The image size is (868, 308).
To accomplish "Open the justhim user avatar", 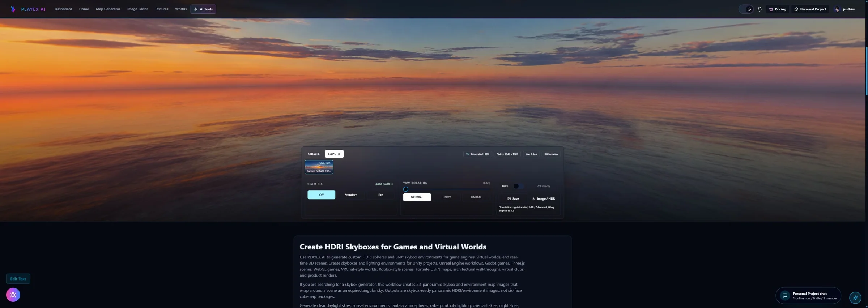I will (x=837, y=9).
